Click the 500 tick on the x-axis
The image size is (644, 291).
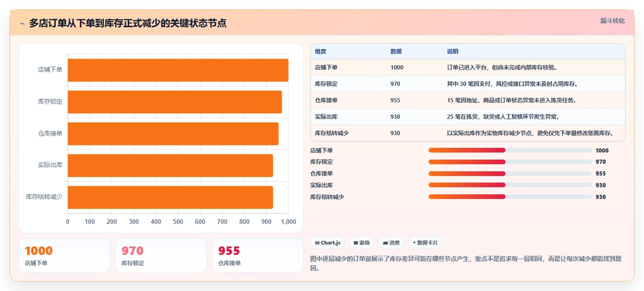click(178, 222)
